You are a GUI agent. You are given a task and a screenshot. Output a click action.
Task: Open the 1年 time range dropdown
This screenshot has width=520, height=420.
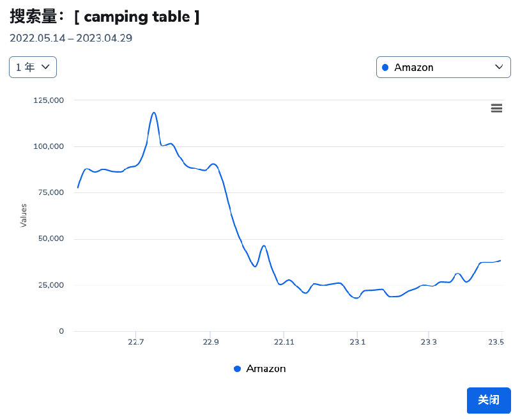(33, 67)
